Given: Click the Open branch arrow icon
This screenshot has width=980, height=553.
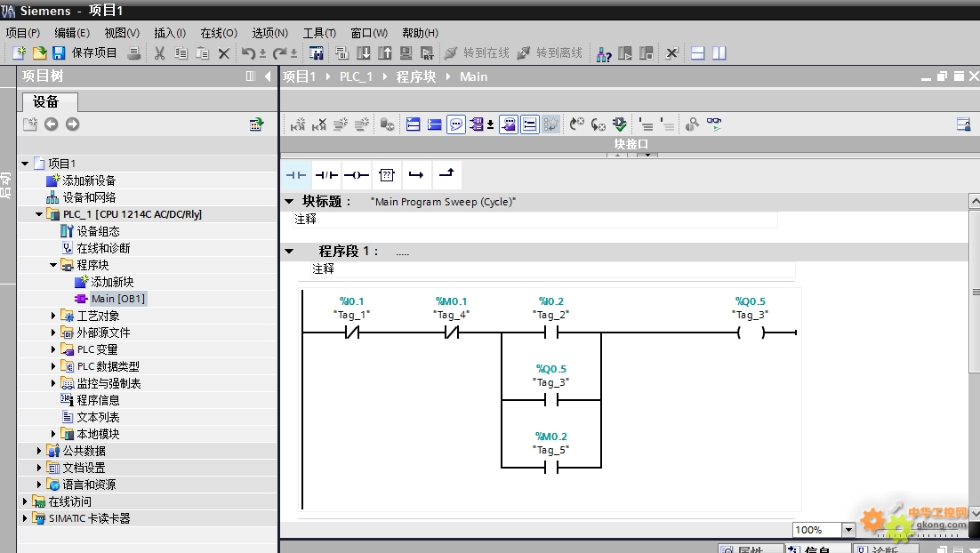Looking at the screenshot, I should pos(416,175).
